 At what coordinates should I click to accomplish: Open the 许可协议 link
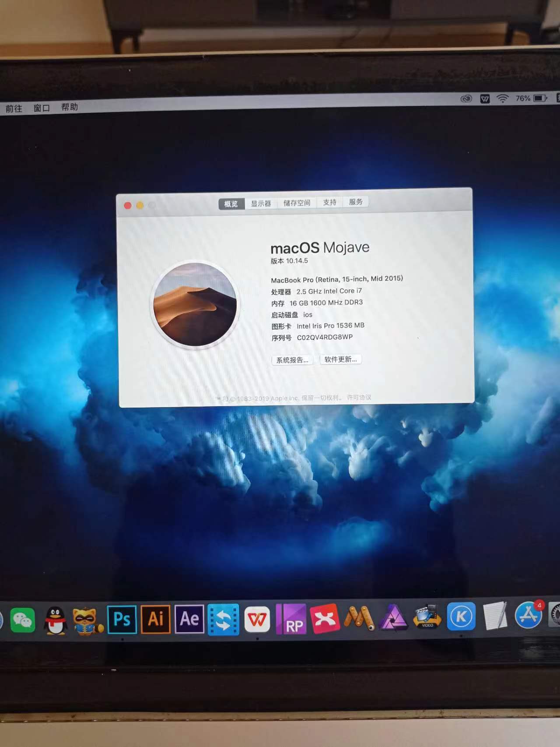359,397
